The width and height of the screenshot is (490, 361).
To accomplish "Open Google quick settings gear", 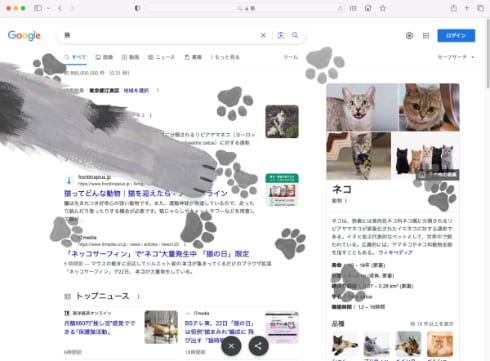I will 409,36.
